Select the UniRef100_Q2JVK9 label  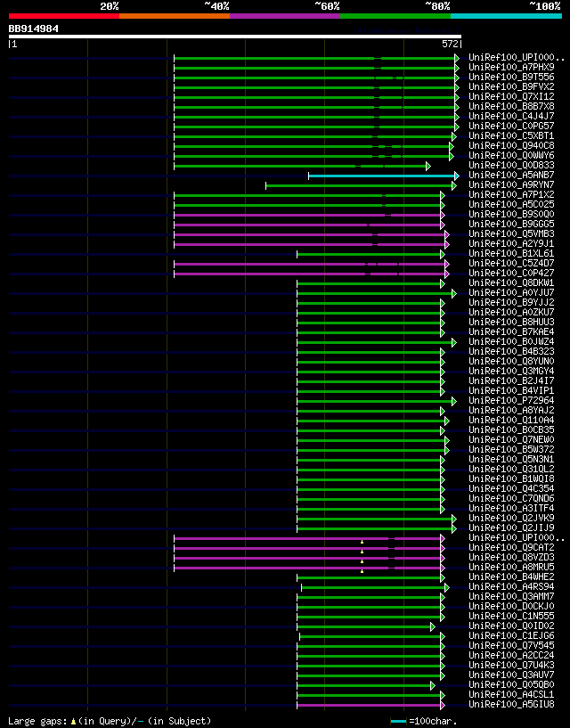[511, 518]
